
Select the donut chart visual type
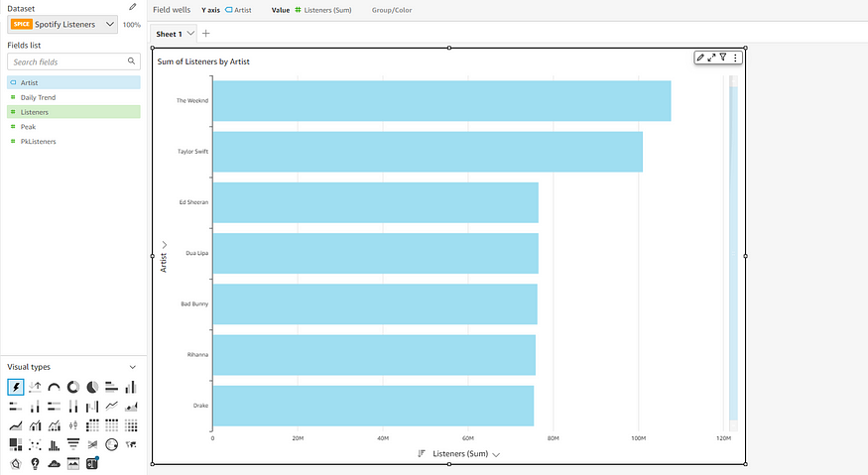pos(73,387)
